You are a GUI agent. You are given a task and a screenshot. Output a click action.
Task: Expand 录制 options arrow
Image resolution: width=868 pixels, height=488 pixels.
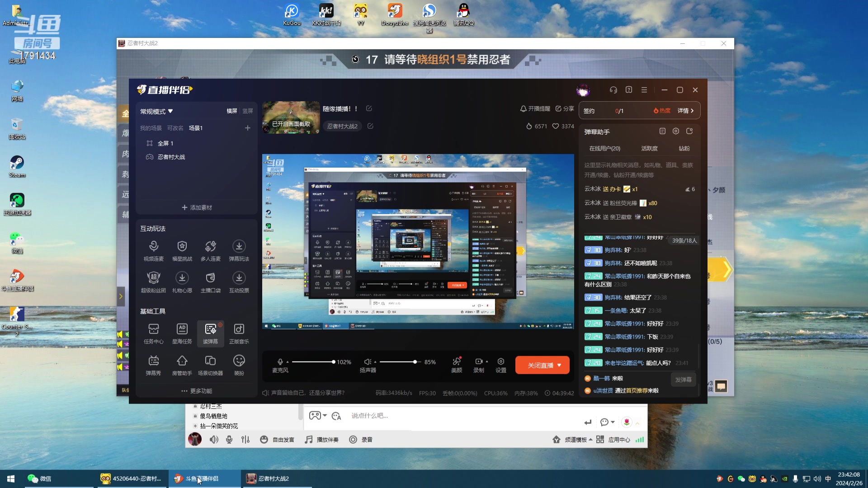[486, 361]
